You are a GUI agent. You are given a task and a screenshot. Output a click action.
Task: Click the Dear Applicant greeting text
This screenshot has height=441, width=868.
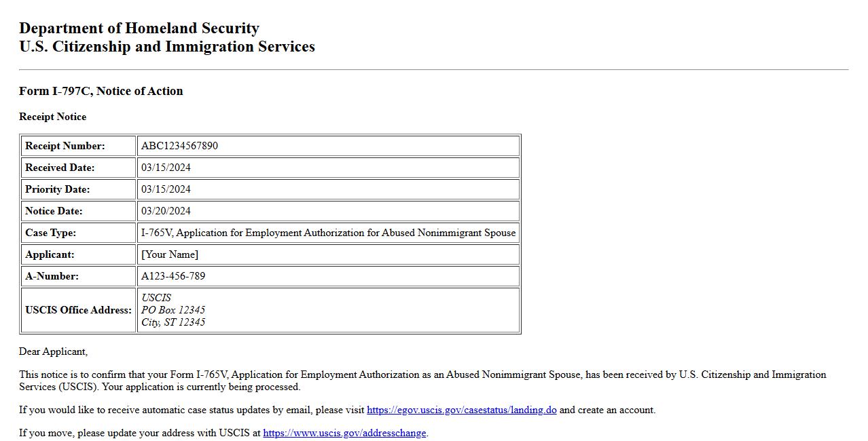[x=53, y=351]
